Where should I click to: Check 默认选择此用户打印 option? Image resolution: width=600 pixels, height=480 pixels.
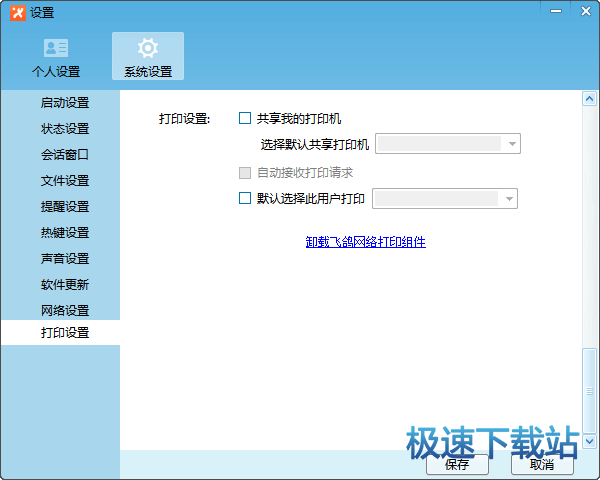click(245, 198)
